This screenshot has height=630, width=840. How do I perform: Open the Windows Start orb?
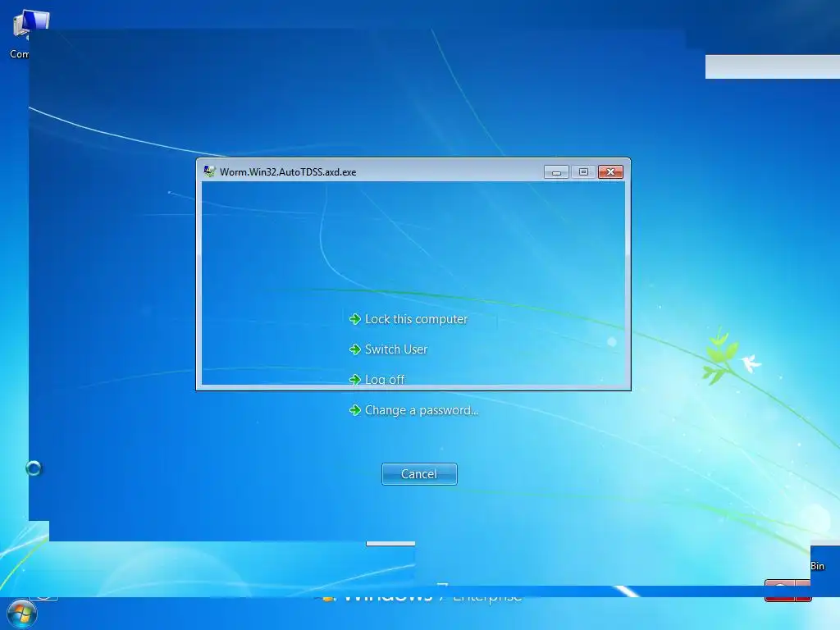(22, 614)
